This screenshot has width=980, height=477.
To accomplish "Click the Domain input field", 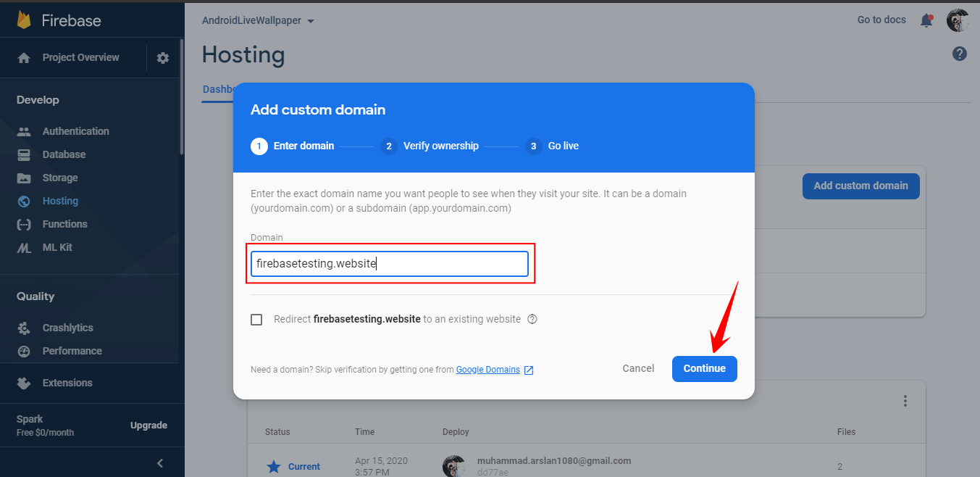I will tap(390, 264).
